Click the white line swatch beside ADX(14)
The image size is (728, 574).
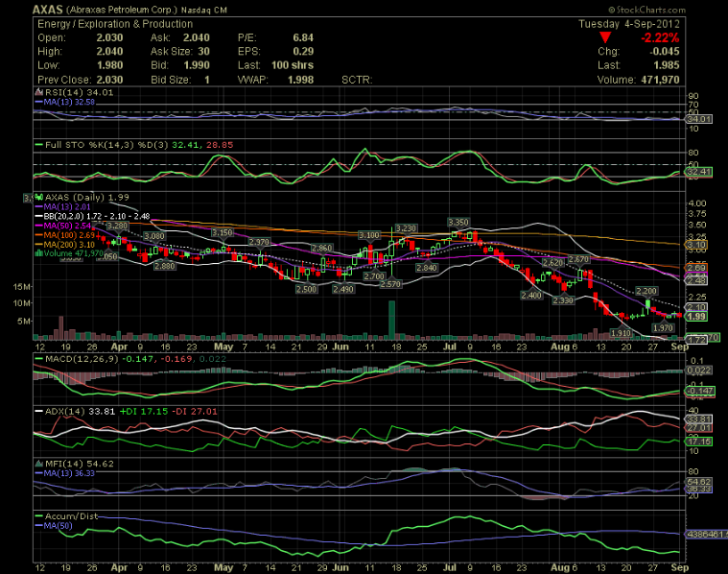(x=39, y=412)
